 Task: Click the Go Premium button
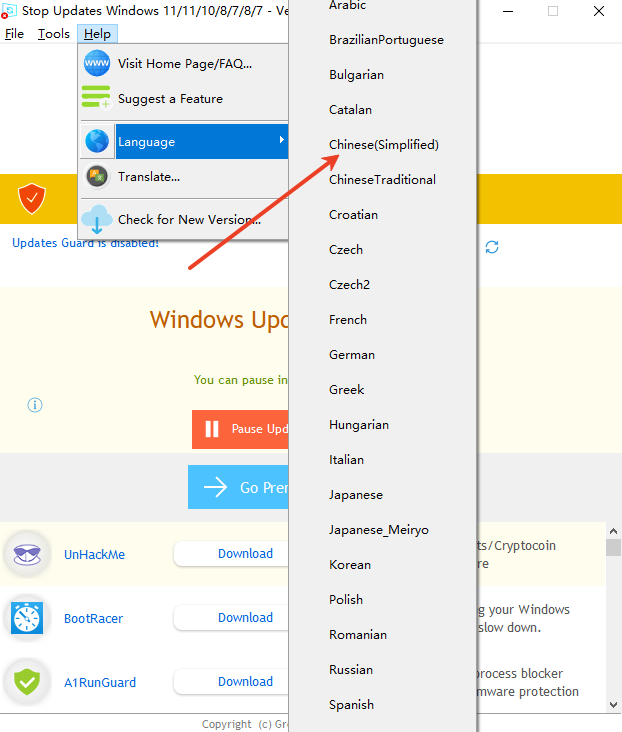click(x=240, y=487)
